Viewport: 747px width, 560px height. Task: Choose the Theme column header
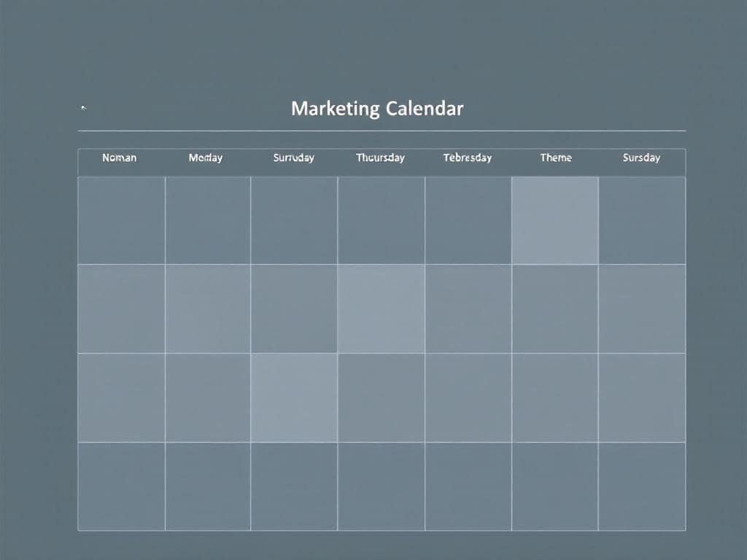click(x=555, y=157)
